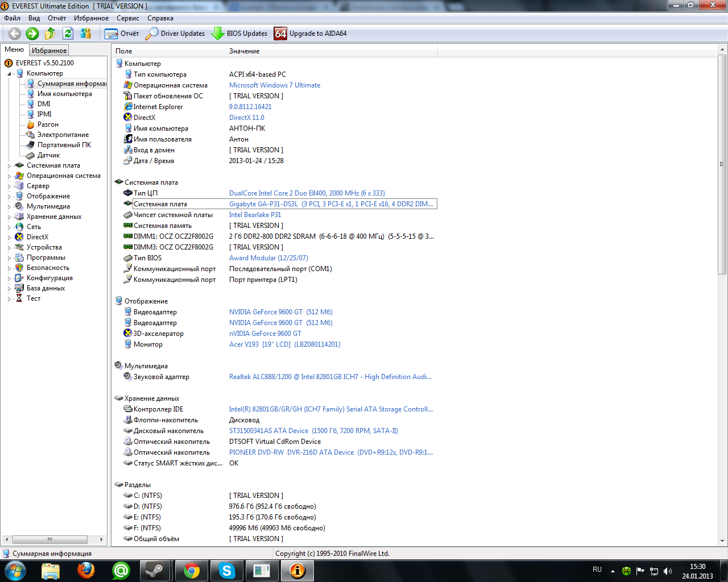
Task: Click the green Forward arrow toolbar icon
Action: pyautogui.click(x=32, y=34)
